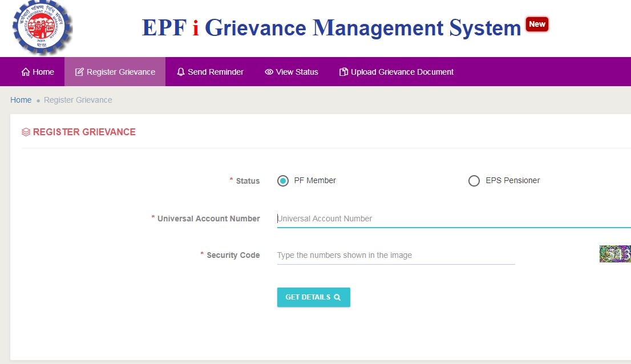Click the eye icon beside View Status
Viewport: 631px width, 364px height.
(x=269, y=72)
